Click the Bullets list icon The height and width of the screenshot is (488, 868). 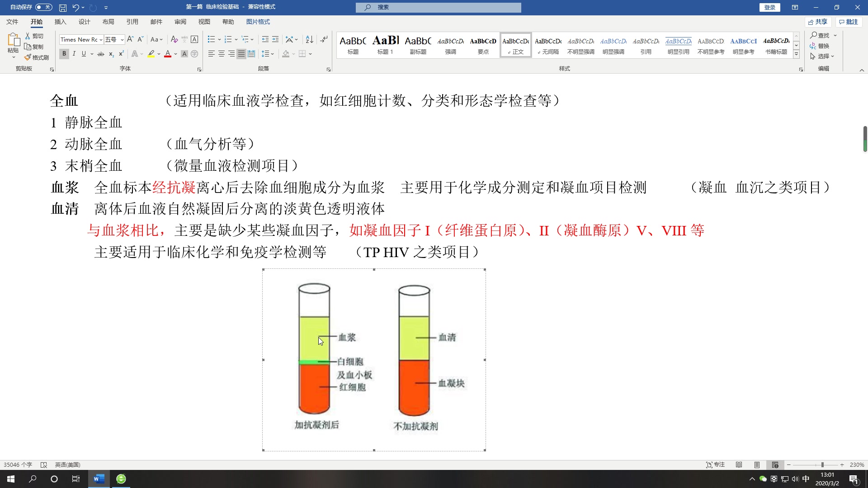tap(210, 39)
